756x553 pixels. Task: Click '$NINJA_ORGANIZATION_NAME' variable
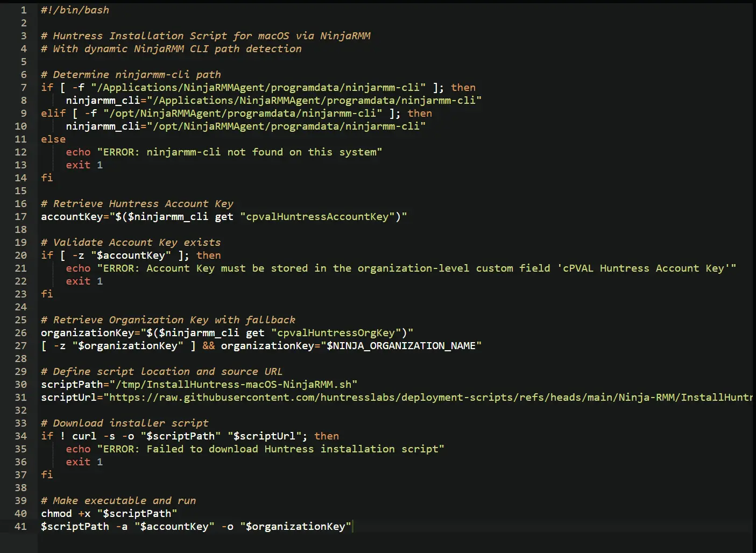[401, 346]
